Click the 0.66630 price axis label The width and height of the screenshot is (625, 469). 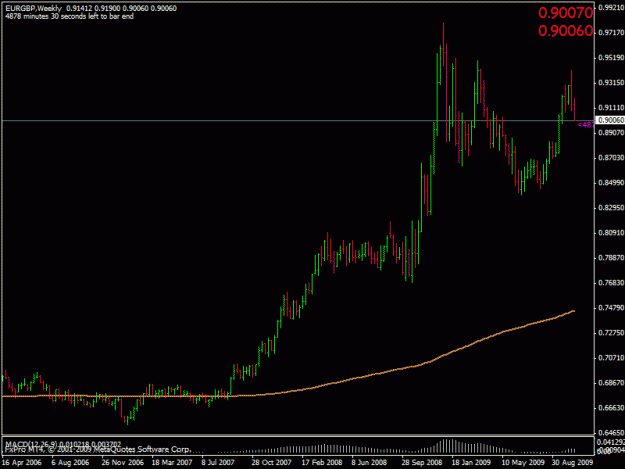pos(611,408)
